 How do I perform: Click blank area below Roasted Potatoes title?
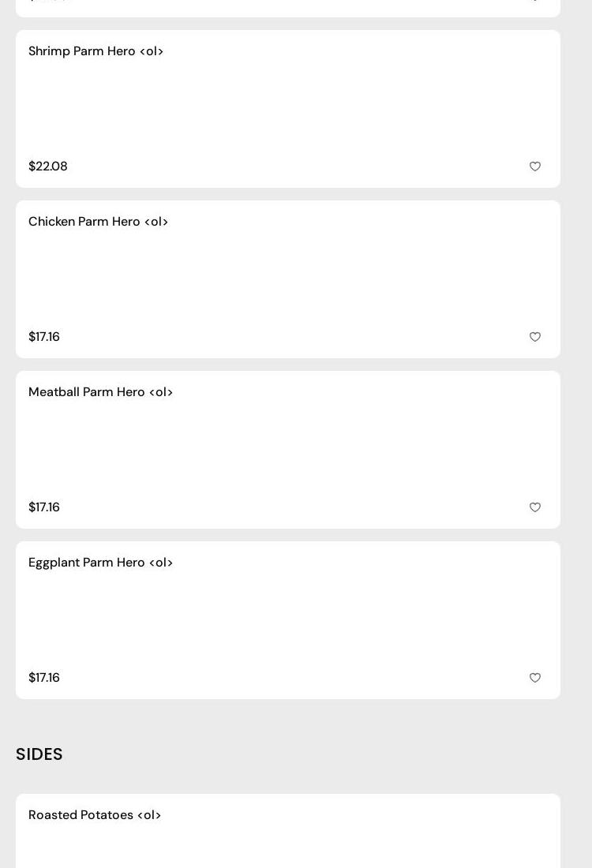288,848
